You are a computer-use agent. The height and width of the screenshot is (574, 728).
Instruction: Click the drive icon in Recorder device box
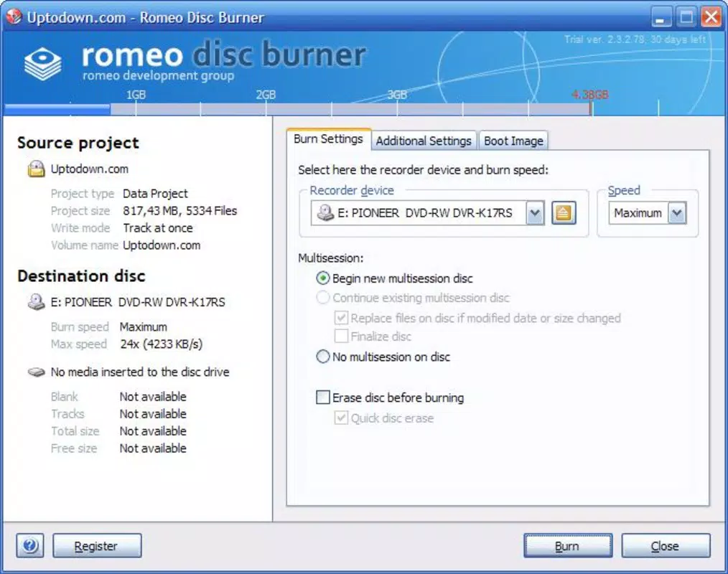tap(325, 213)
